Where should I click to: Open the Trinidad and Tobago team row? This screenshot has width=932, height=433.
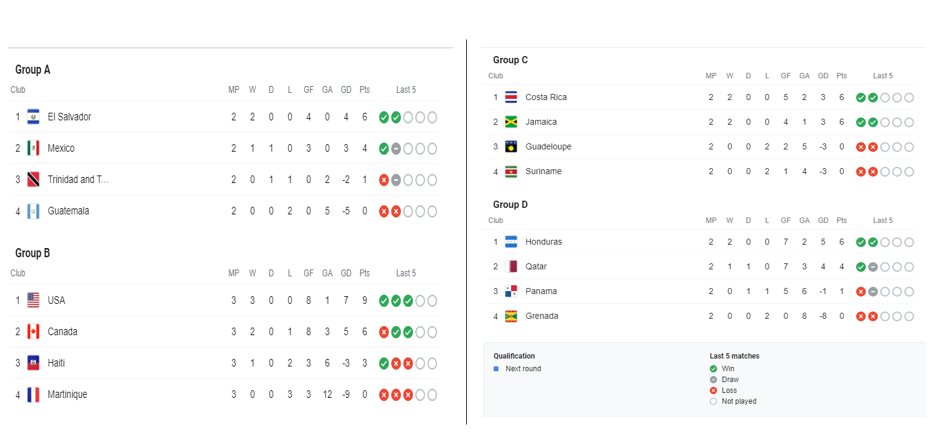coord(78,180)
